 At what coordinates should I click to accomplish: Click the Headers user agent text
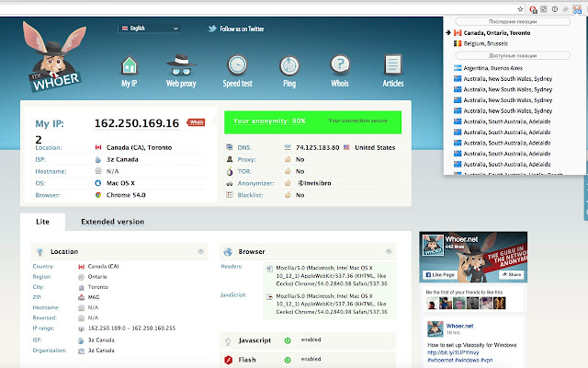(332, 276)
